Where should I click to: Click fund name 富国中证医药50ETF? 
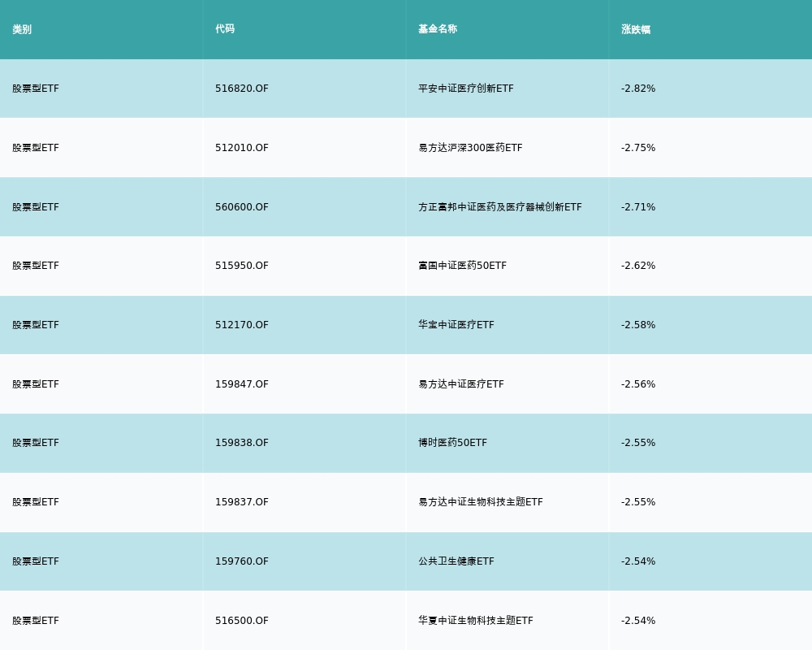(463, 266)
